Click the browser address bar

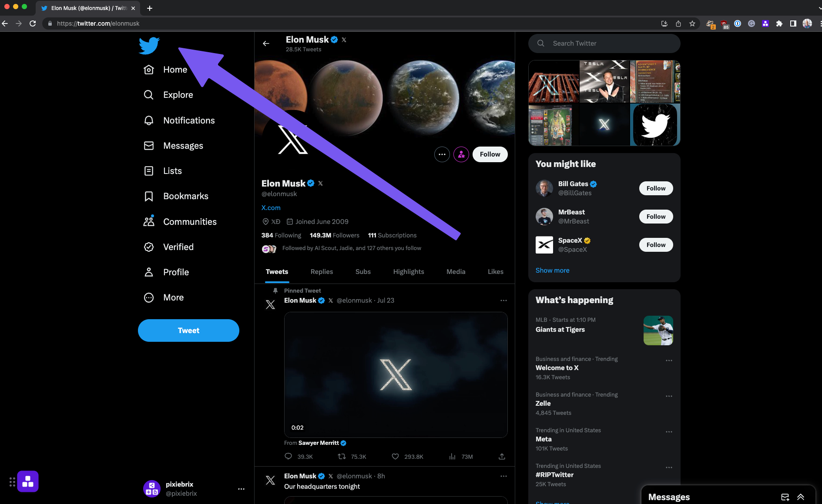pos(348,23)
